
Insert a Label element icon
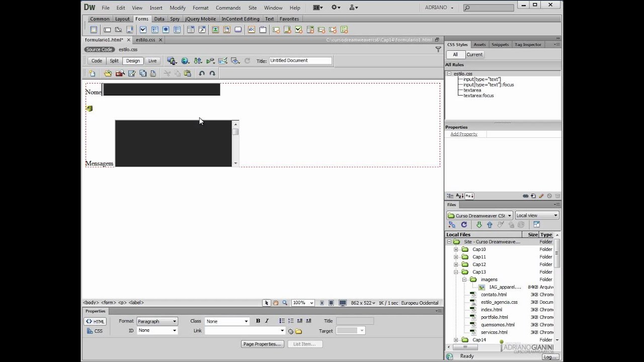point(251,30)
